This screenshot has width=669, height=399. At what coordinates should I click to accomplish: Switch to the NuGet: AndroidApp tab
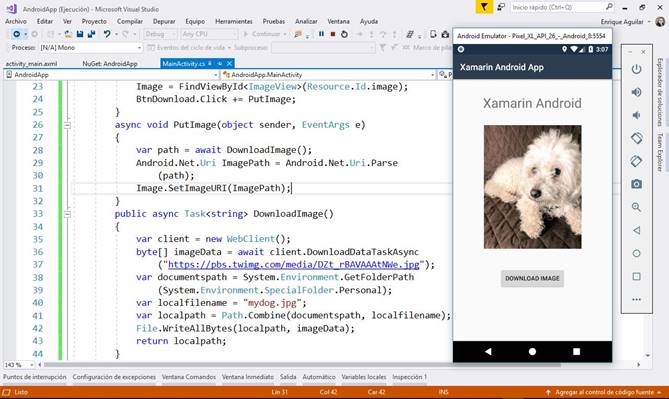(110, 64)
